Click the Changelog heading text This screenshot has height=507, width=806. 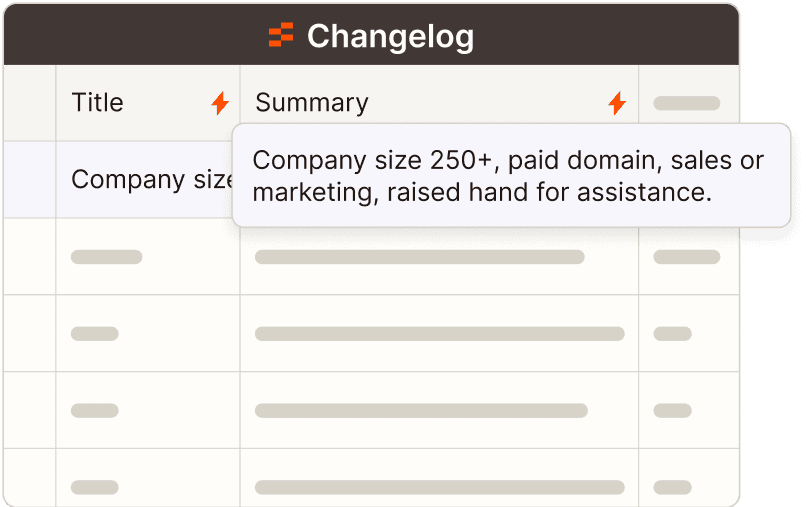[390, 37]
